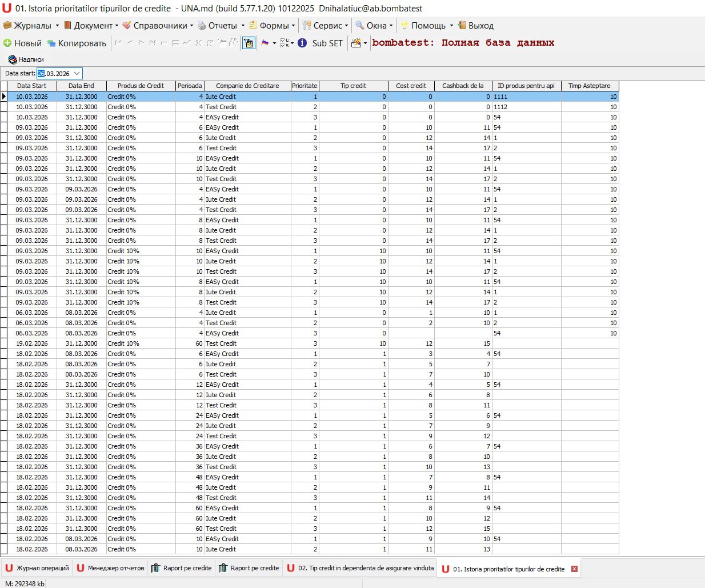The width and height of the screenshot is (705, 588).
Task: Select the cell with ID 1111
Action: pos(526,97)
